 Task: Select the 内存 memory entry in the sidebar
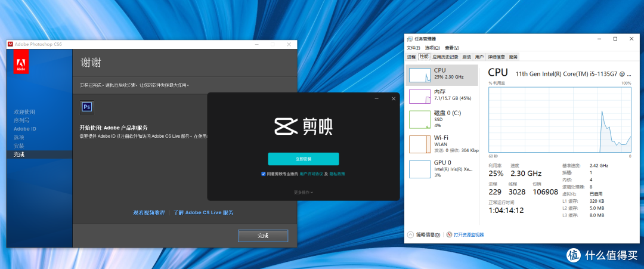tap(442, 97)
